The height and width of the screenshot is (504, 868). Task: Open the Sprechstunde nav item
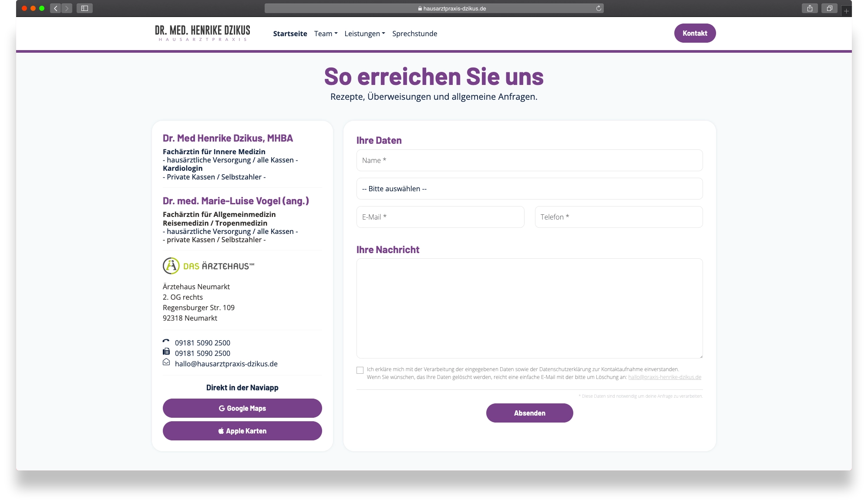414,34
